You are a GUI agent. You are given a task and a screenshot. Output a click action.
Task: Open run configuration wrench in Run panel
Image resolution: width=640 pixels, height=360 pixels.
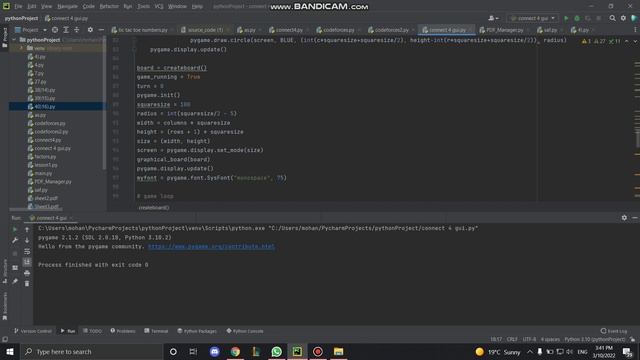[15, 240]
